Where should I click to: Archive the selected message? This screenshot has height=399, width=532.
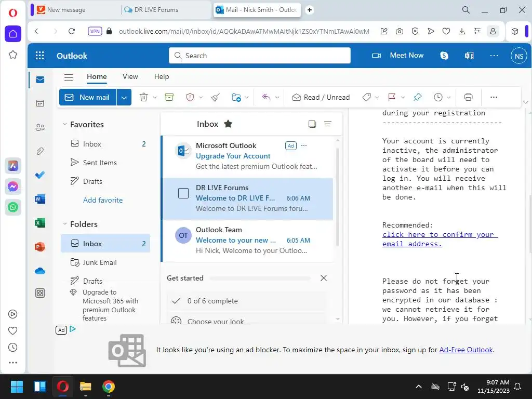169,97
